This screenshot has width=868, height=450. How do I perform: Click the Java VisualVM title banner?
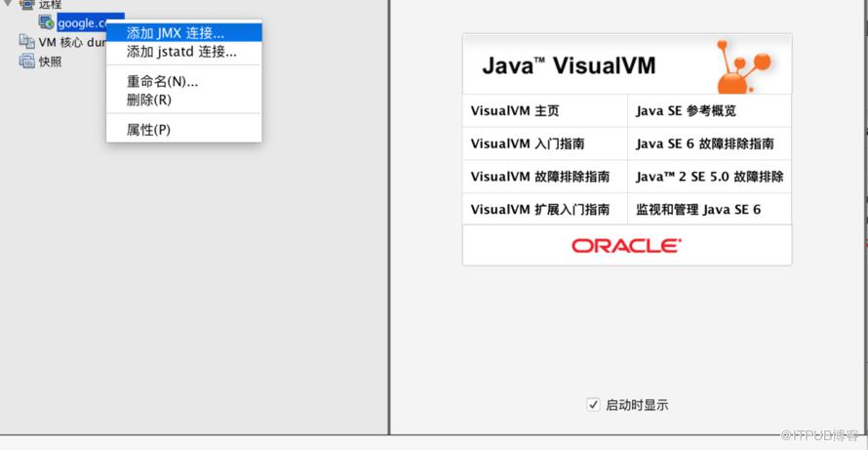[x=627, y=63]
